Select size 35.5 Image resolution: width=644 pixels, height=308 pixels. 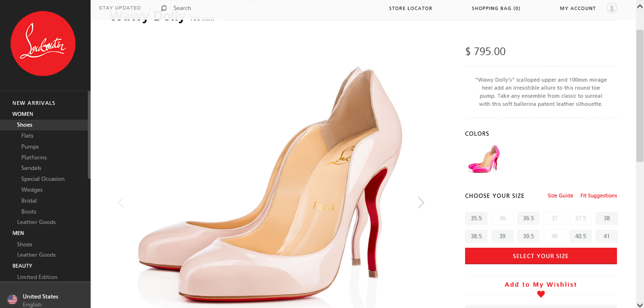click(476, 218)
